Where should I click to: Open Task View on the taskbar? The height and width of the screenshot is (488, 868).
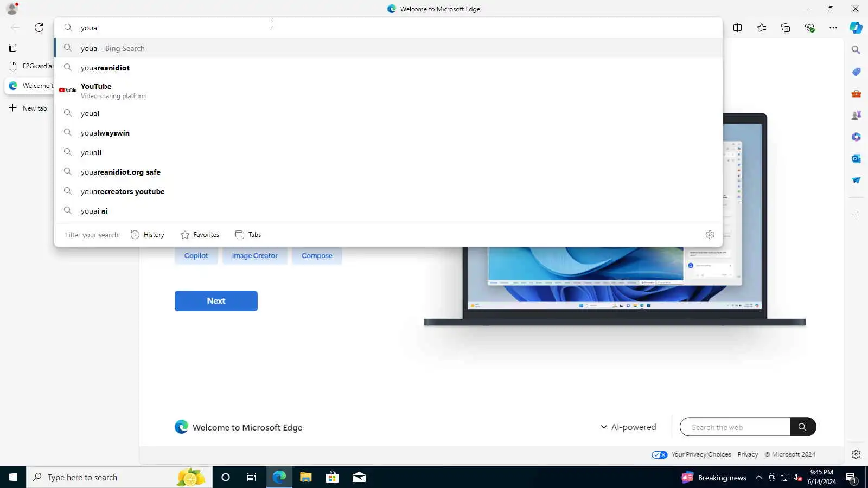(x=252, y=477)
